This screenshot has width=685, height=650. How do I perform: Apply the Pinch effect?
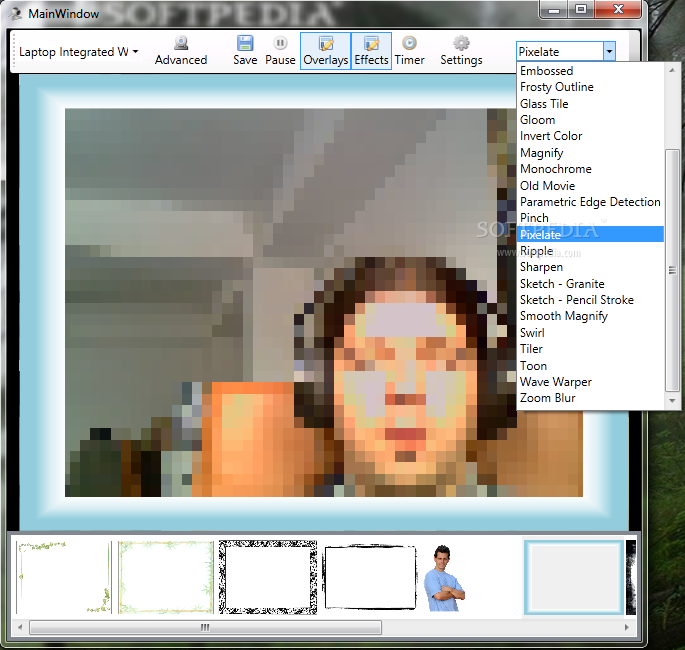pyautogui.click(x=590, y=218)
